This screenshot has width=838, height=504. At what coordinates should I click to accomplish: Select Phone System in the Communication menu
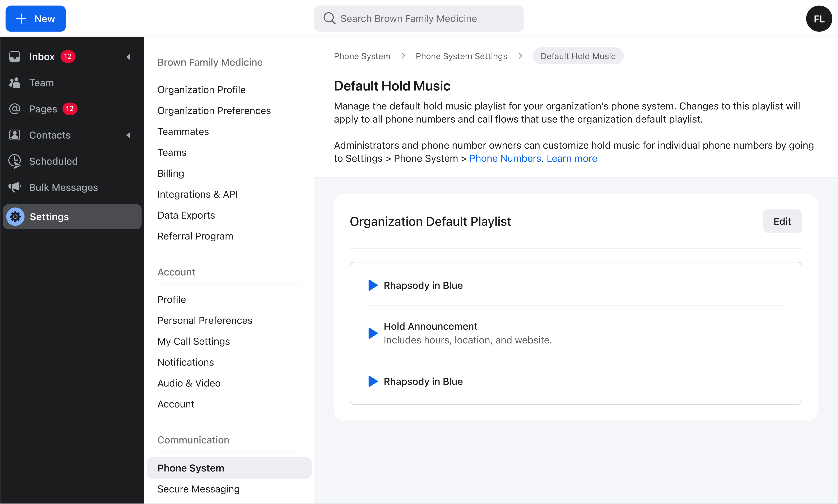pyautogui.click(x=191, y=468)
